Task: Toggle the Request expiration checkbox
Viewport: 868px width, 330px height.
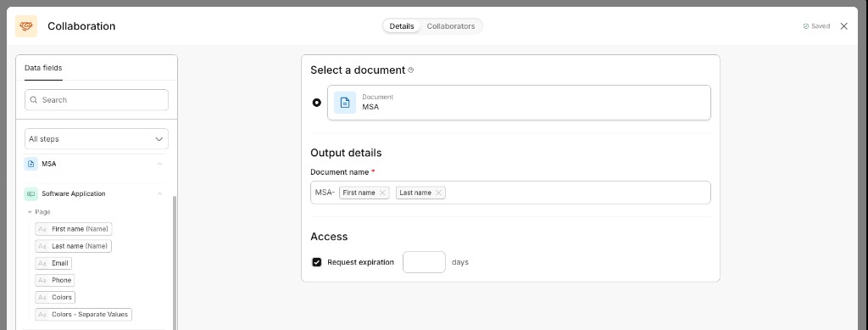Action: [317, 262]
